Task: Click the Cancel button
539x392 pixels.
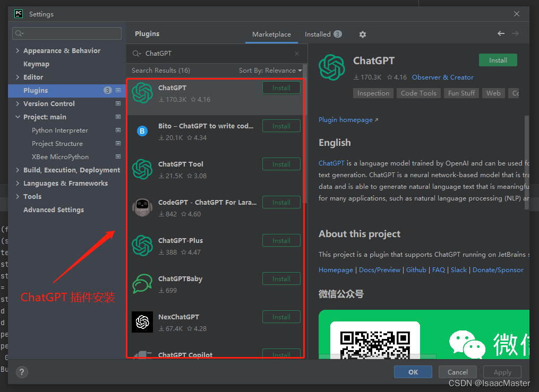Action: point(457,372)
